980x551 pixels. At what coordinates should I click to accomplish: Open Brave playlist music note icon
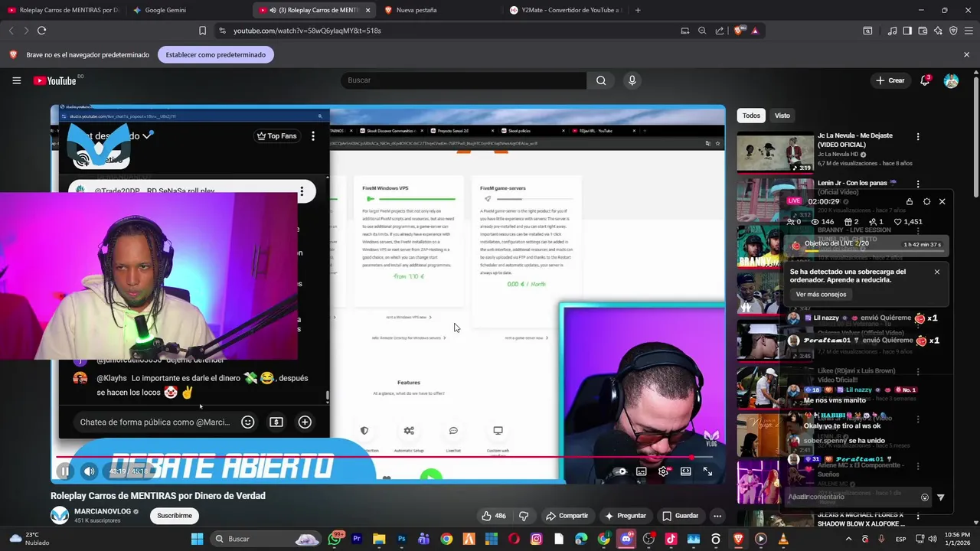coord(892,31)
